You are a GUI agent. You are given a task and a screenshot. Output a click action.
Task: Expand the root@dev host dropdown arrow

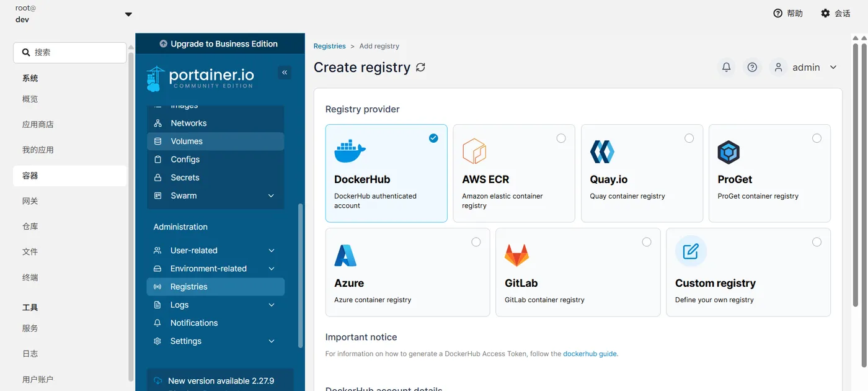pyautogui.click(x=128, y=14)
